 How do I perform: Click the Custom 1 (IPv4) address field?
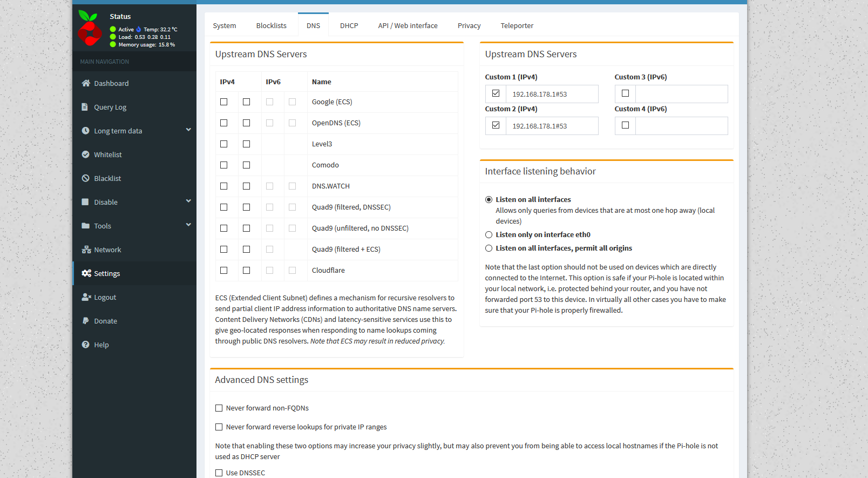(552, 94)
